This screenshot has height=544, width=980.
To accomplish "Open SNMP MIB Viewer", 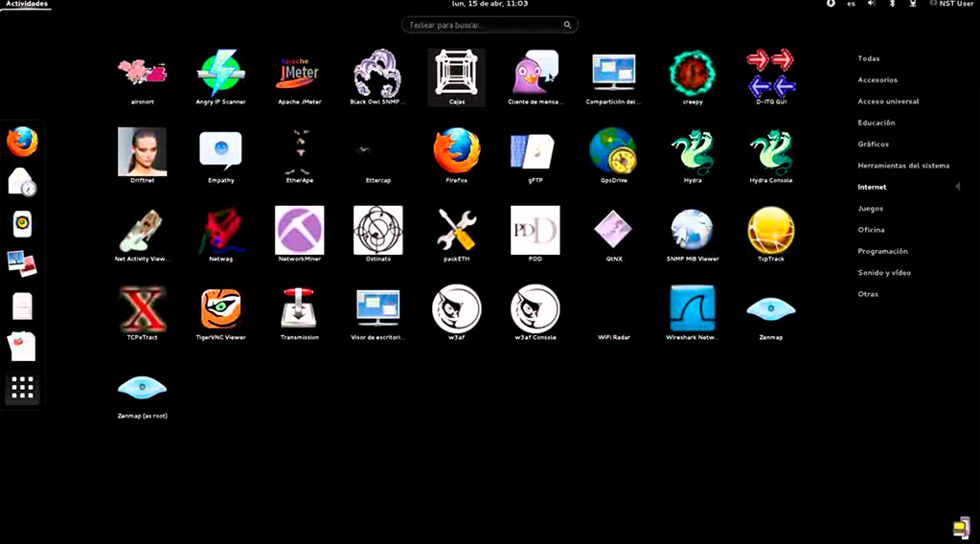I will [692, 235].
